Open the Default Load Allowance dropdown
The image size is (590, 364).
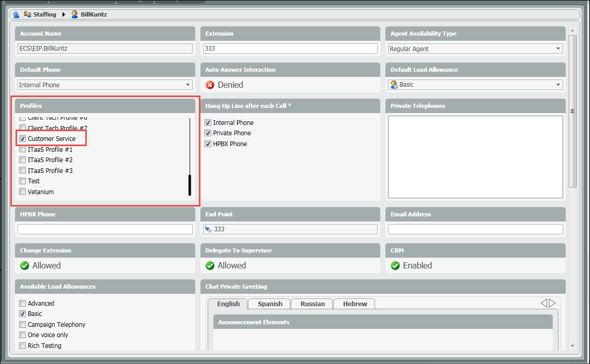558,85
